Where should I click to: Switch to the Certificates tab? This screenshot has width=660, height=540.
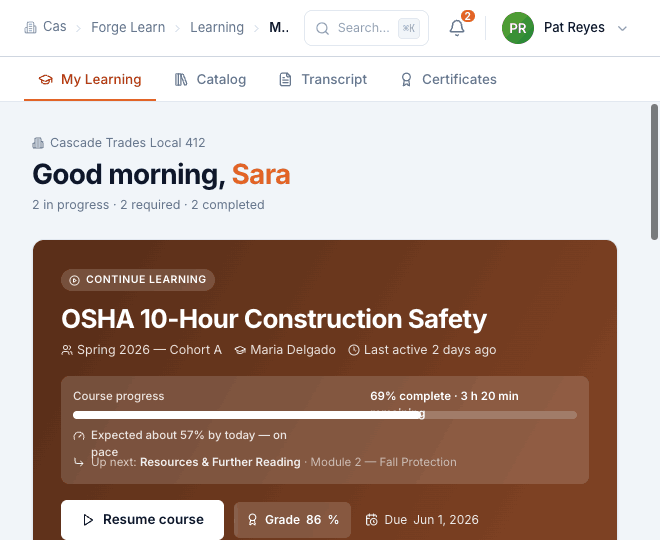pyautogui.click(x=449, y=80)
